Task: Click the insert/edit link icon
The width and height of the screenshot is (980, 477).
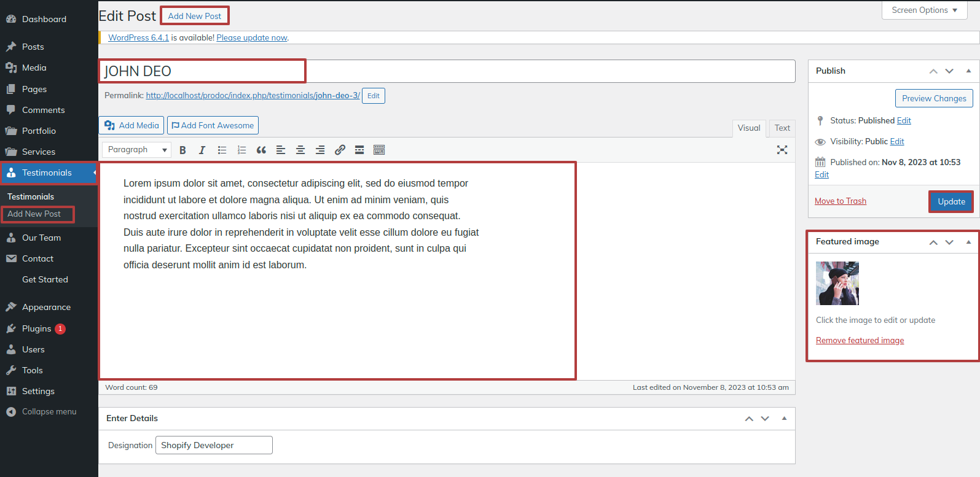Action: (340, 150)
